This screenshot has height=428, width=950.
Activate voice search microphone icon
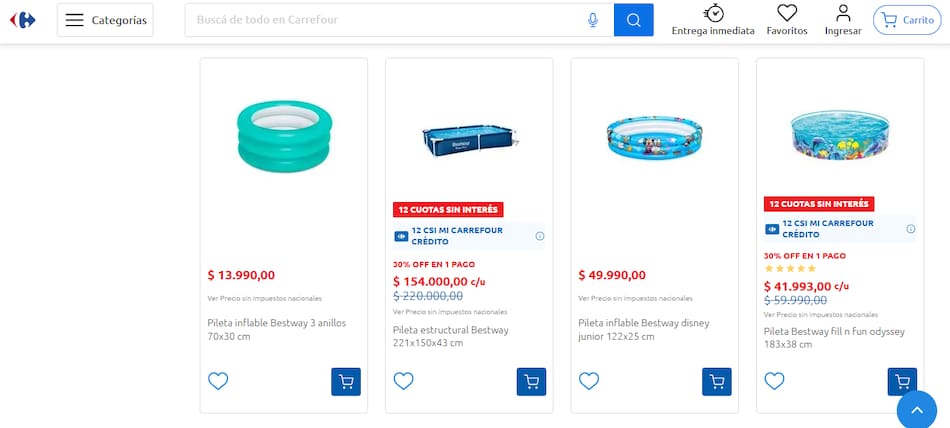[593, 20]
